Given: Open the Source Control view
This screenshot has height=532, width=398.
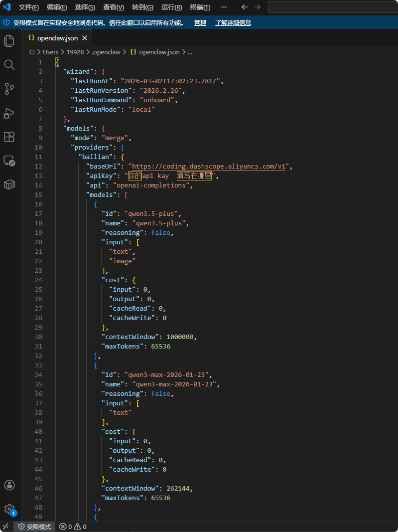Looking at the screenshot, I should point(9,89).
